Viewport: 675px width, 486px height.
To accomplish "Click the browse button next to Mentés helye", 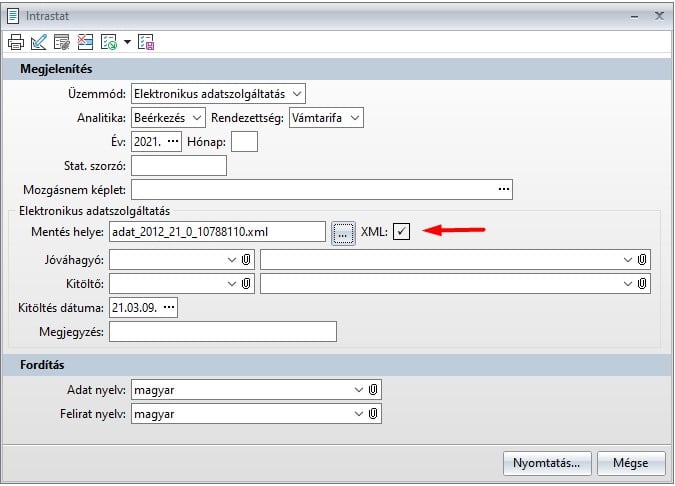I will coord(343,233).
